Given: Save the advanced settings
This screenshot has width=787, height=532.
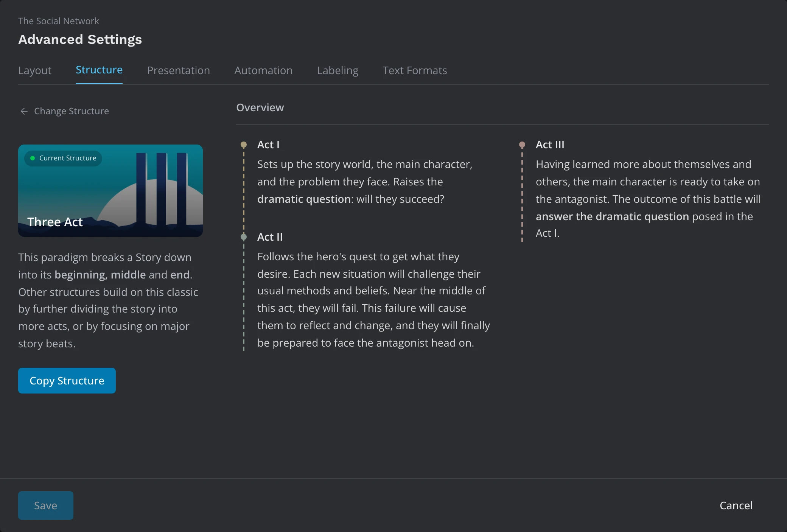Looking at the screenshot, I should pos(46,506).
